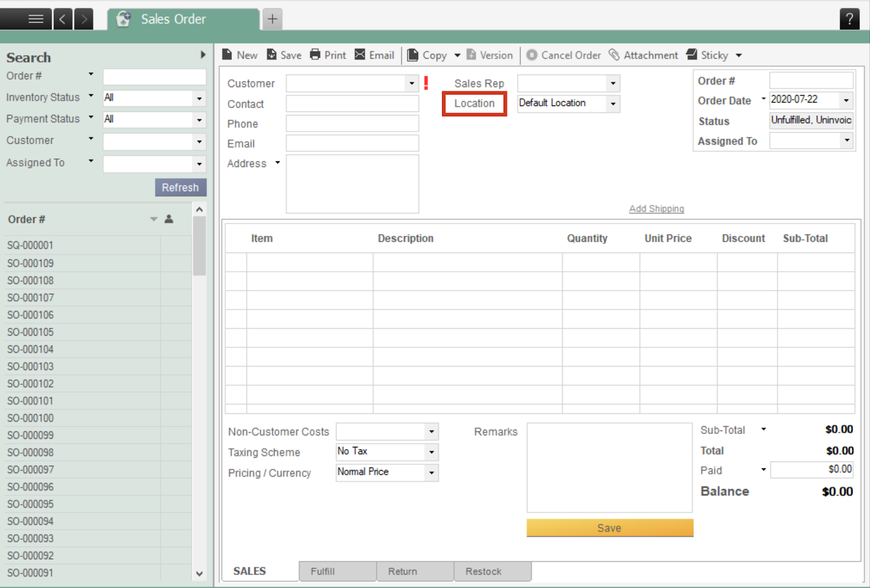Go back with the left arrow button
870x588 pixels.
pos(63,19)
